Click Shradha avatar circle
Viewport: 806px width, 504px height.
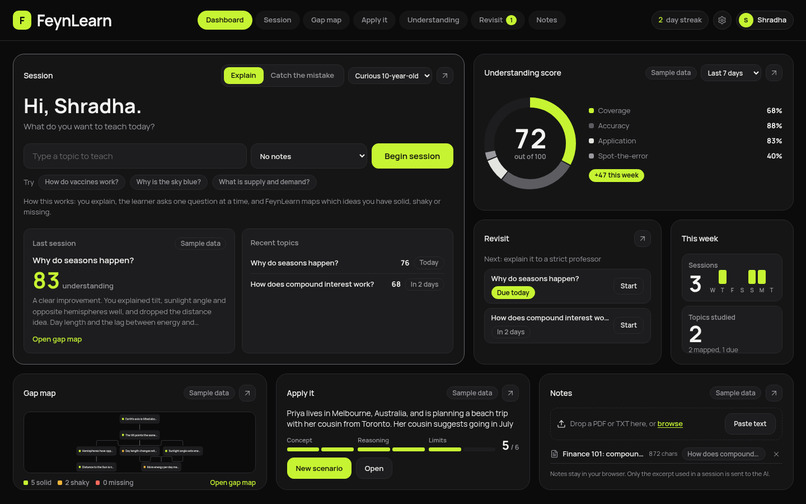pyautogui.click(x=745, y=20)
